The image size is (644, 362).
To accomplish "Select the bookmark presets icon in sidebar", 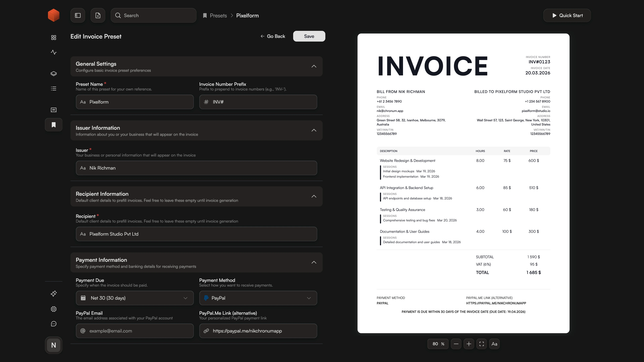I will click(53, 124).
